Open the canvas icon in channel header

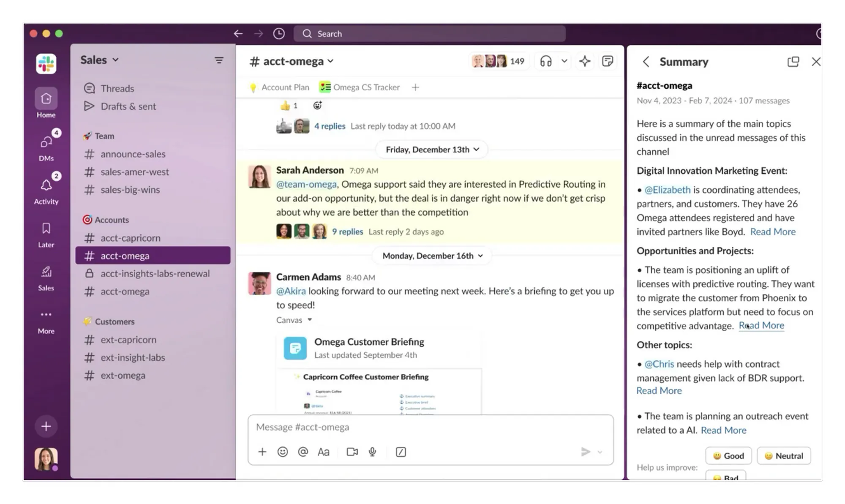pos(607,61)
